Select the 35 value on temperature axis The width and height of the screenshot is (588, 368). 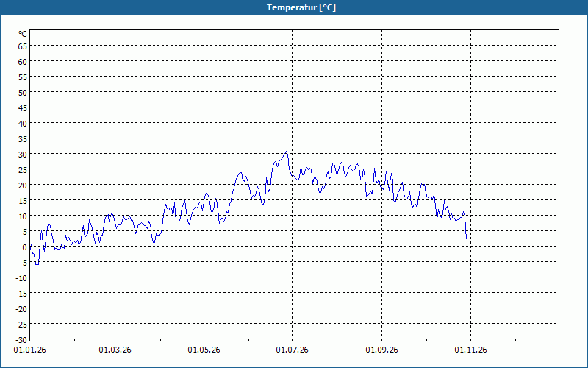point(23,139)
